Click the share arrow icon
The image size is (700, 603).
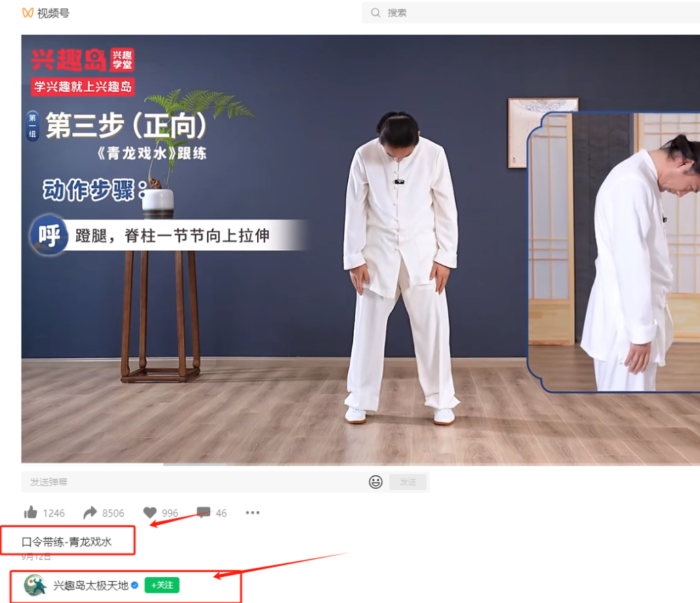tap(90, 513)
